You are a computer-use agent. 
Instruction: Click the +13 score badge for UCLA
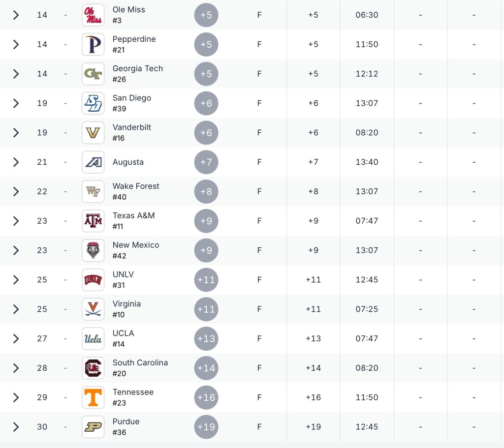point(206,338)
